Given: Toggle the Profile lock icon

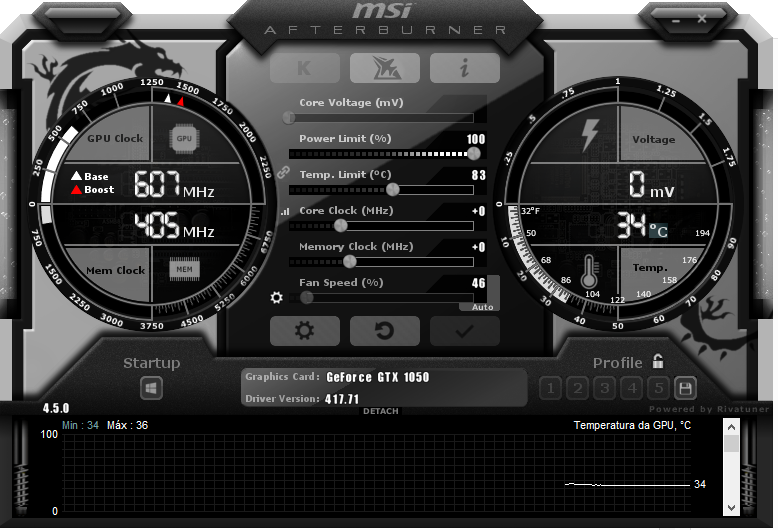Looking at the screenshot, I should point(658,361).
